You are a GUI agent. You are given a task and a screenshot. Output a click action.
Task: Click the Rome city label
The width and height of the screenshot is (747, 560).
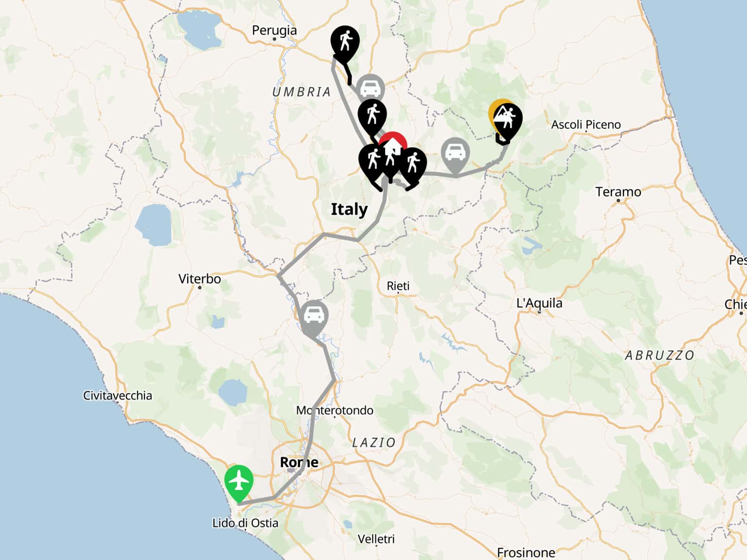pos(299,462)
